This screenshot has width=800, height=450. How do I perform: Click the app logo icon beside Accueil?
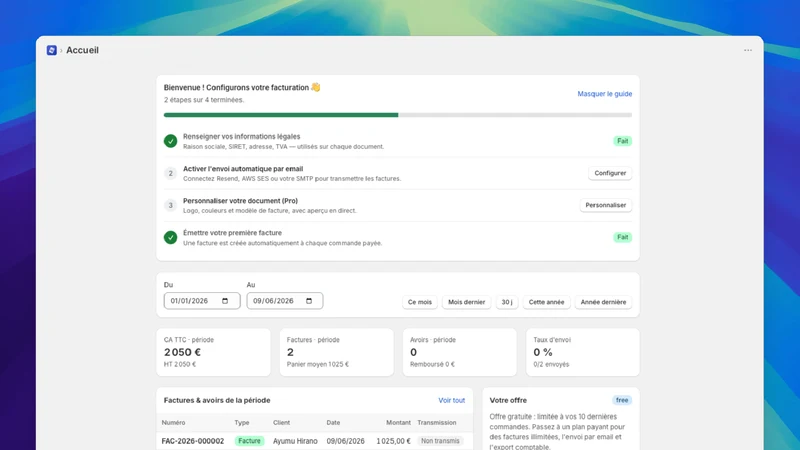tap(52, 50)
